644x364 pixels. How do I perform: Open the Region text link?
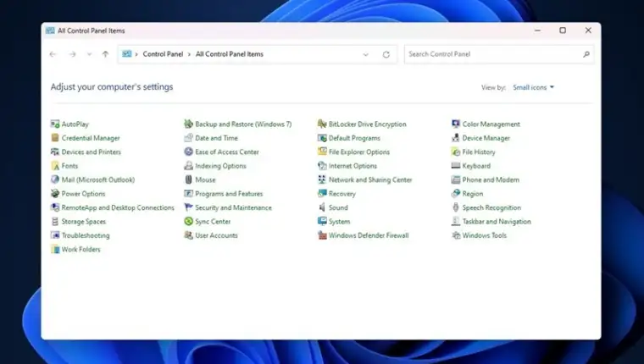(473, 194)
